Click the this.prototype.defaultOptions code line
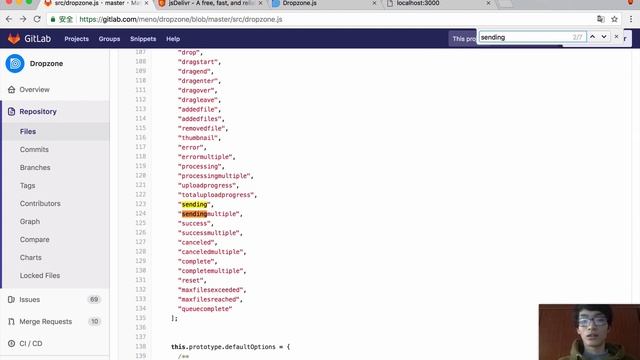Image resolution: width=640 pixels, height=360 pixels. (230, 347)
